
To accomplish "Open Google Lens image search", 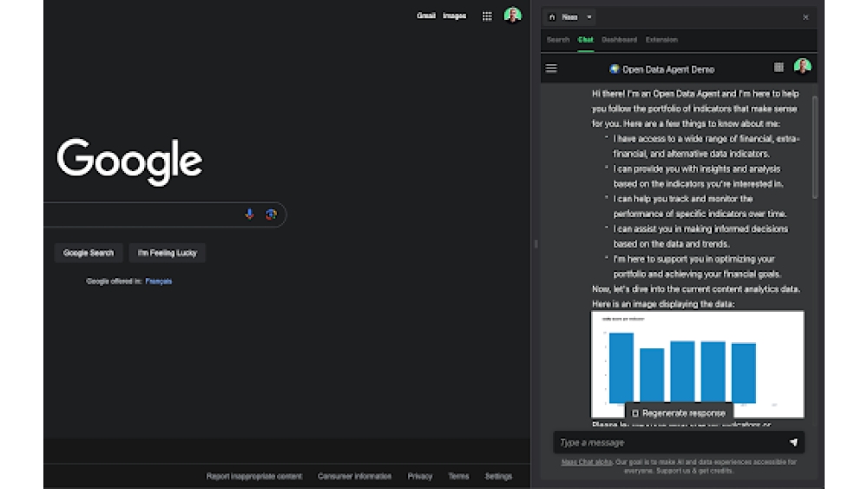I will tap(271, 215).
